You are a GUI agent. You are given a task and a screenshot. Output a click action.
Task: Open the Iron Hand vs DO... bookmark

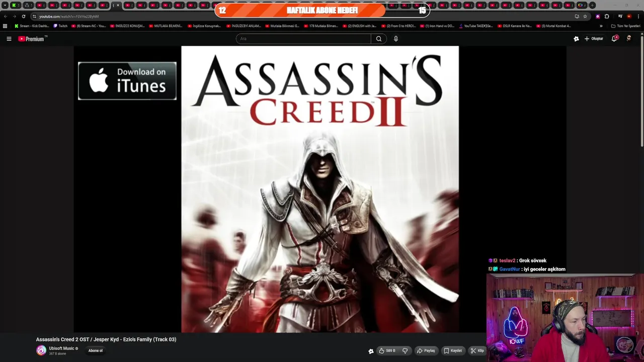(x=437, y=26)
